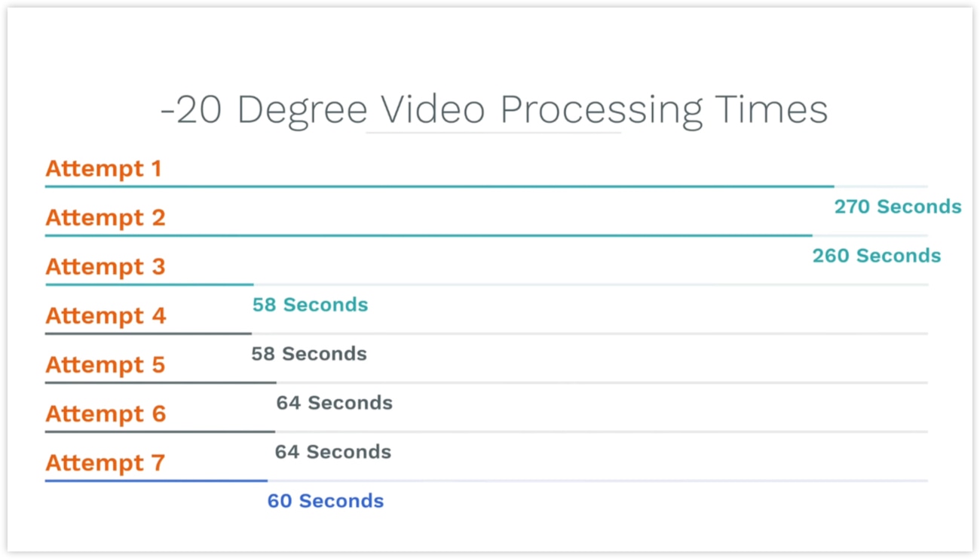Click the 64 Seconds value under Attempt 6
This screenshot has width=980, height=559.
coord(333,452)
